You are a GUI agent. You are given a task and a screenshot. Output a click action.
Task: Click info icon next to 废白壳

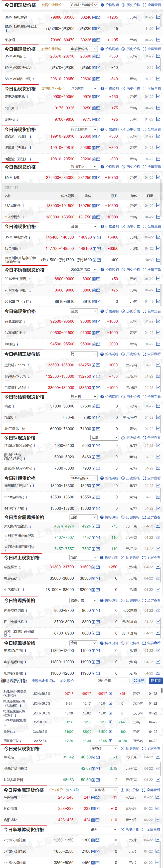[17, 108]
